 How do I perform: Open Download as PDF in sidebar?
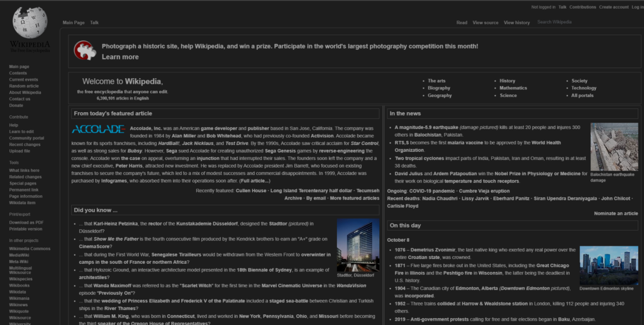click(26, 222)
